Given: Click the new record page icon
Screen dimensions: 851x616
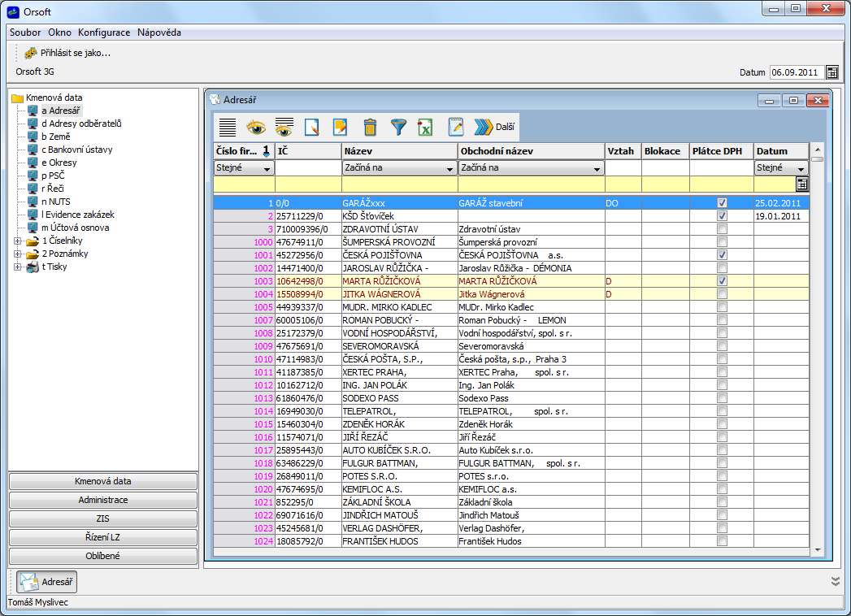Looking at the screenshot, I should 311,127.
